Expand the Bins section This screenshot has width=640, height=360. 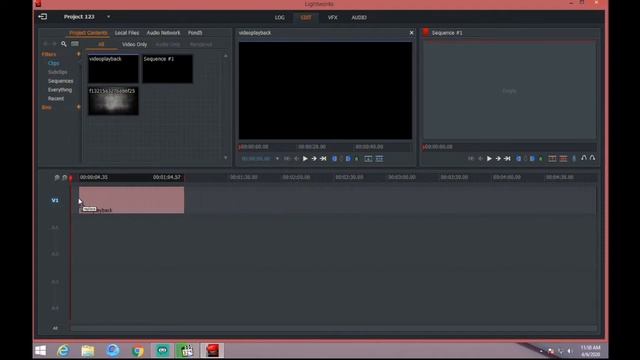(47, 107)
